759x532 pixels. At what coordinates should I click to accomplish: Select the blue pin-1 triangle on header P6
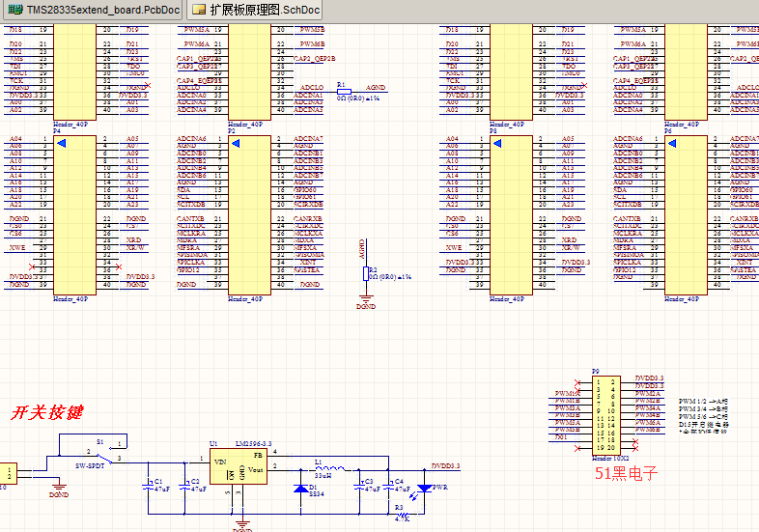click(x=672, y=143)
